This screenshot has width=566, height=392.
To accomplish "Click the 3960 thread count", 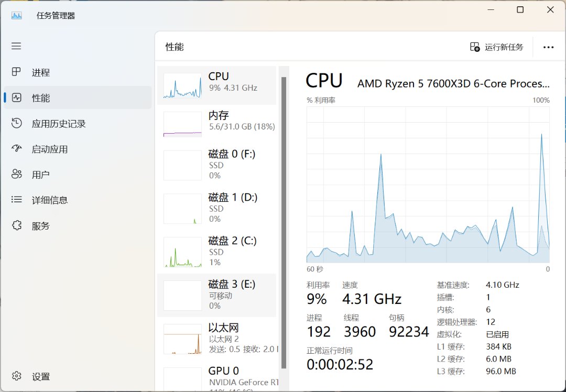I will pos(360,332).
